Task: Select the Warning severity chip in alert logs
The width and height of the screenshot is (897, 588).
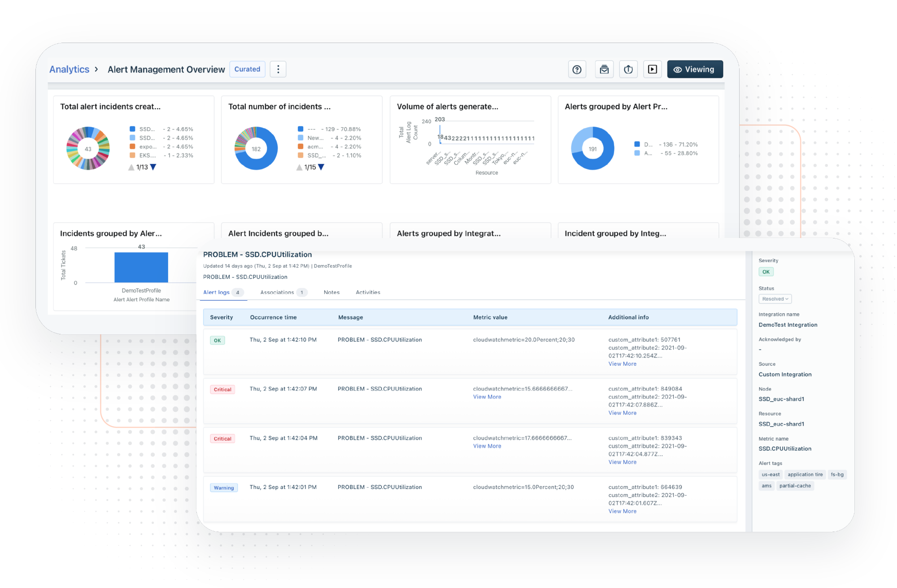Action: 223,487
